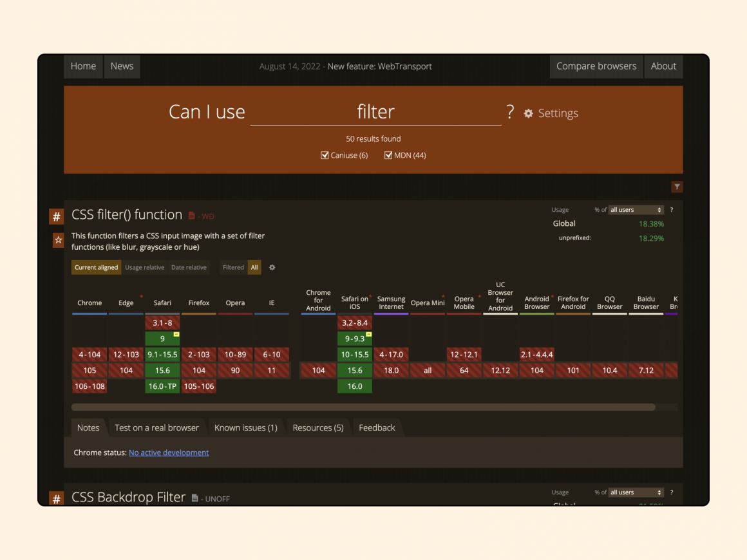
Task: Open the all users dropdown for CSS filter() function
Action: 636,210
